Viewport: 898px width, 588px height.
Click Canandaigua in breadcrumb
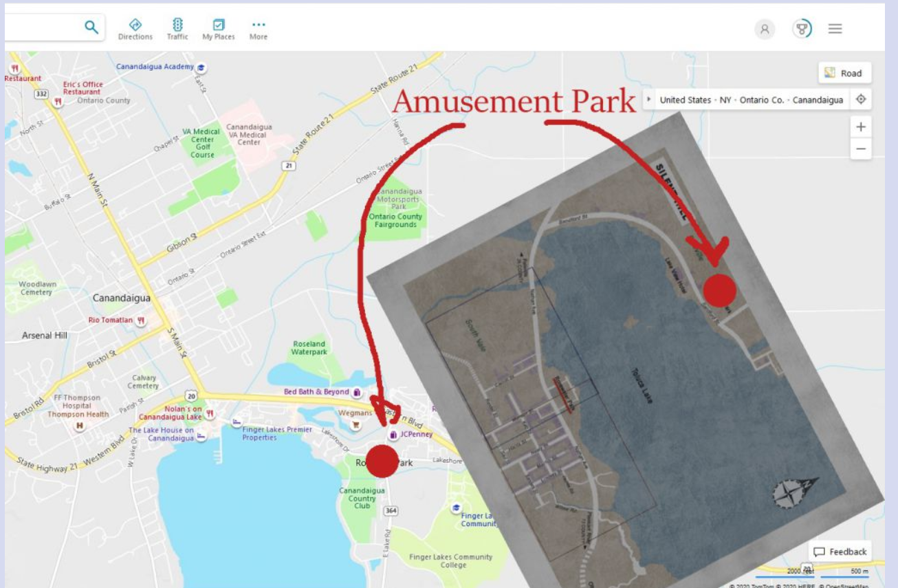[x=818, y=100]
